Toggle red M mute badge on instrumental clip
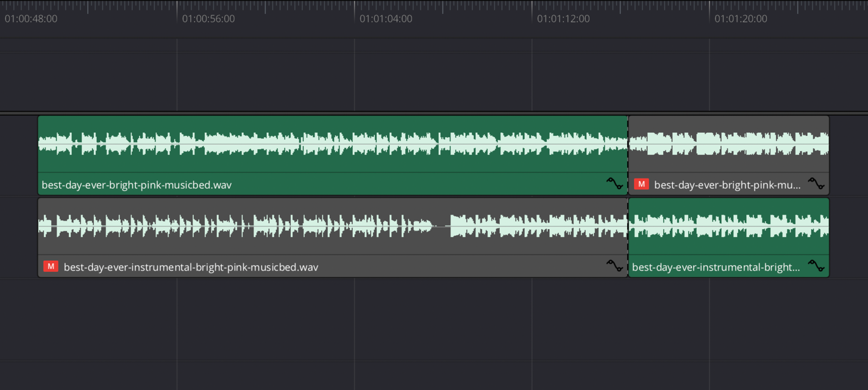 [51, 266]
